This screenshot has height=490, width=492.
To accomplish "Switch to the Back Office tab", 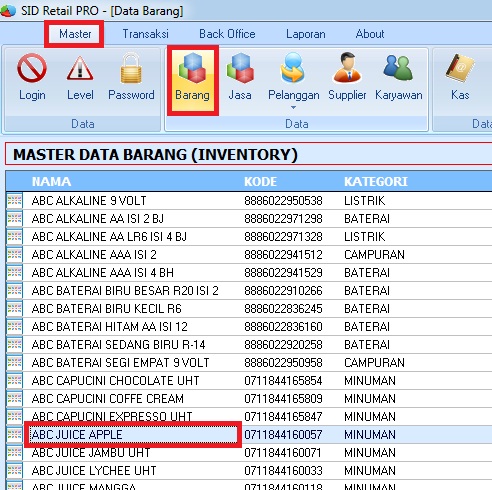I will point(227,34).
